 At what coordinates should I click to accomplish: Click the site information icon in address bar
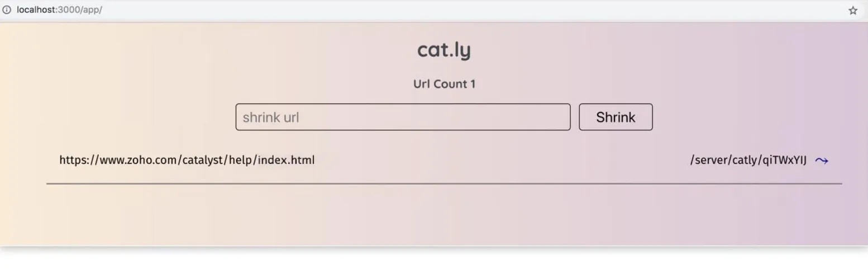[7, 10]
